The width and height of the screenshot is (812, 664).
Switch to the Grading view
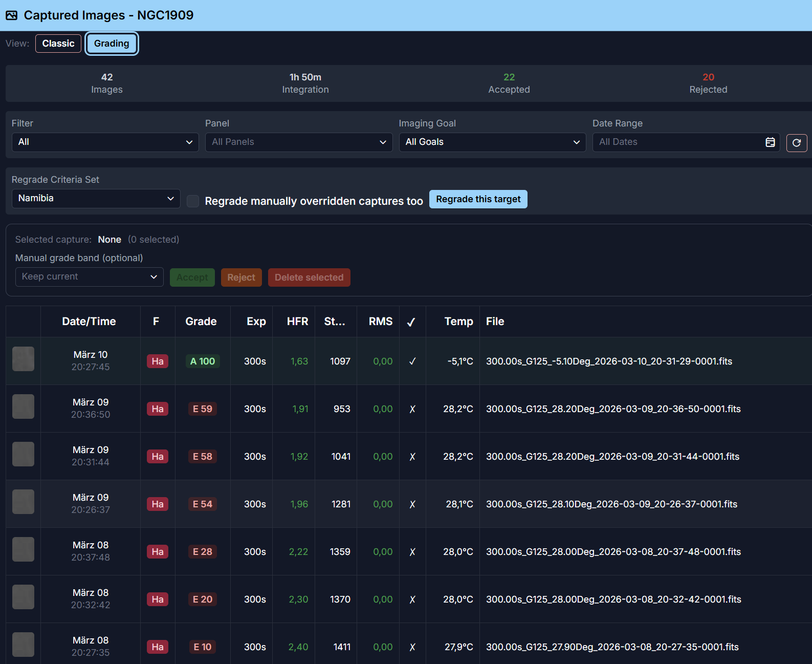click(112, 44)
